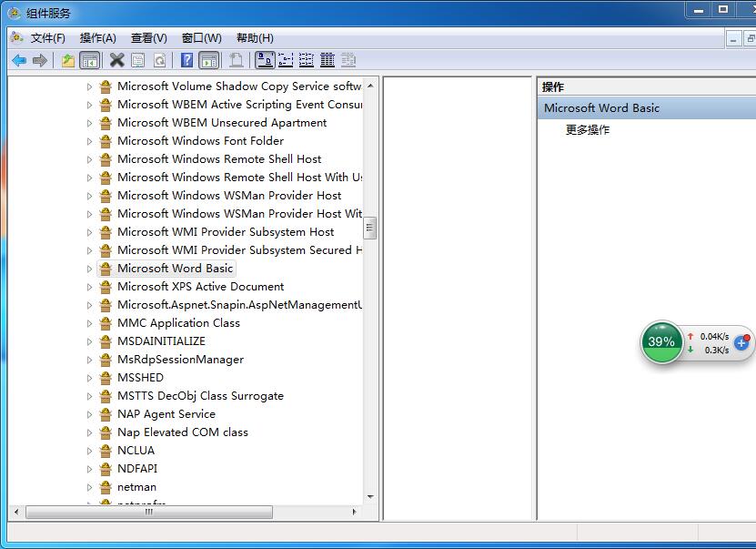Click the gray forward arrow
The width and height of the screenshot is (756, 549).
pyautogui.click(x=40, y=60)
